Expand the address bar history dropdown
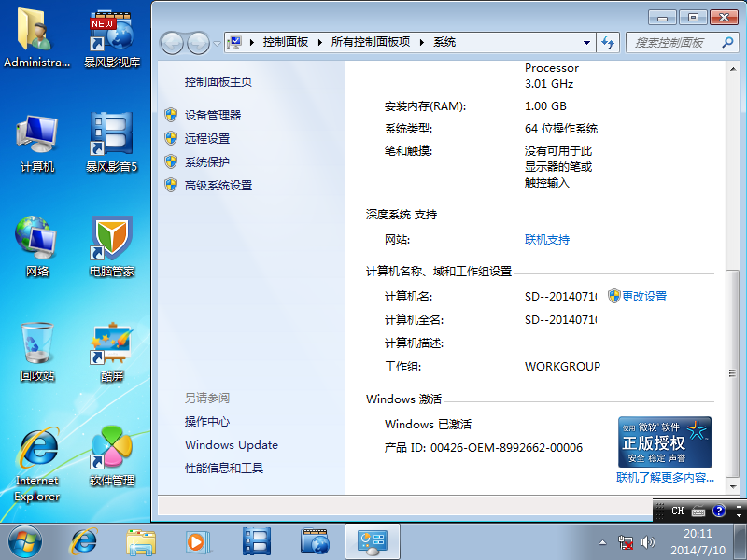 coord(587,42)
